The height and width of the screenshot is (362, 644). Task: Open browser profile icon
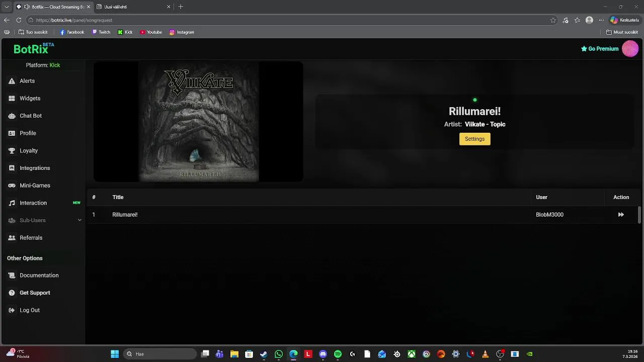pos(589,20)
